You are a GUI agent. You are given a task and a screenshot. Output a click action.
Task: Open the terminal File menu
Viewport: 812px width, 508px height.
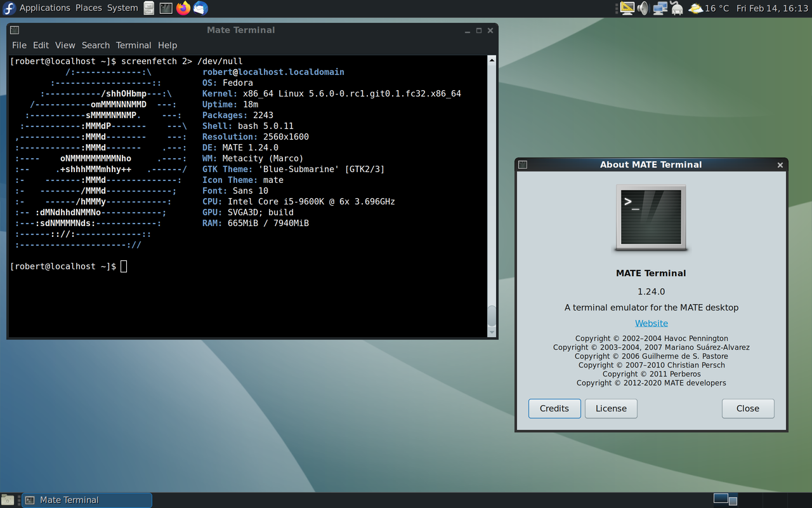20,45
